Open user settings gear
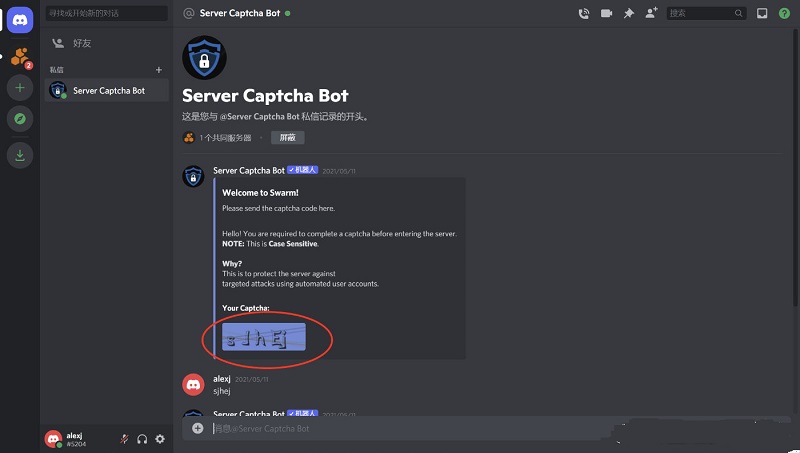The width and height of the screenshot is (800, 453). click(x=160, y=439)
